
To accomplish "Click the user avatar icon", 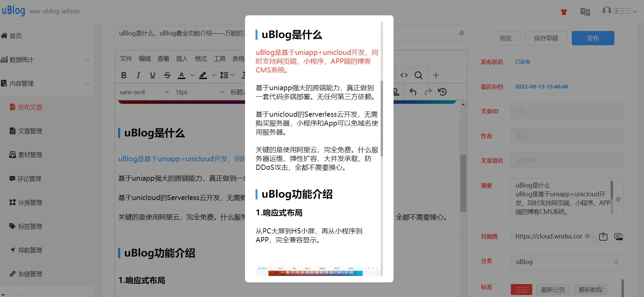I will pos(607,11).
